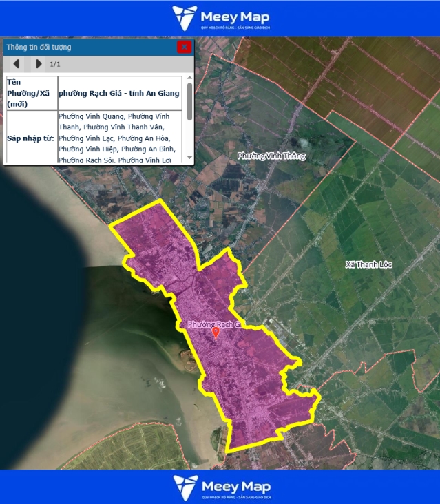Close the Thông tin đối tượng popup
This screenshot has width=440, height=504.
(x=184, y=47)
